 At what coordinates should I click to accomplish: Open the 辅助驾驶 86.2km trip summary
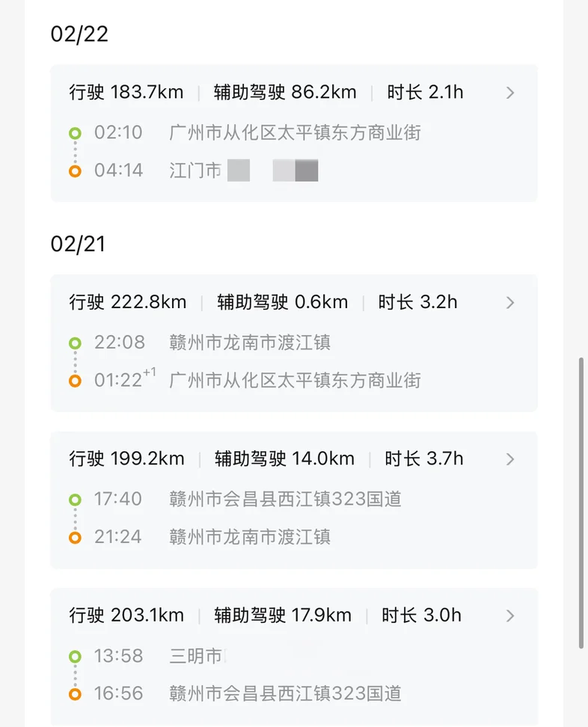pos(285,93)
